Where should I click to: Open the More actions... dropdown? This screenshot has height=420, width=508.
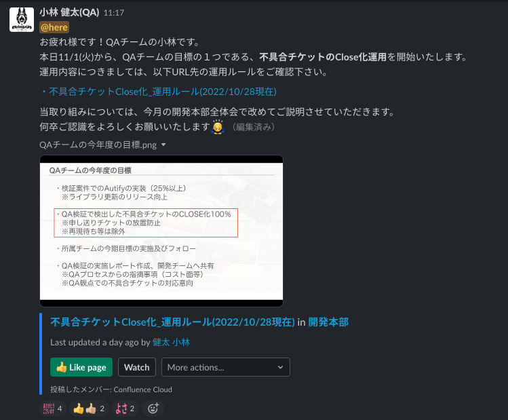[x=225, y=367]
